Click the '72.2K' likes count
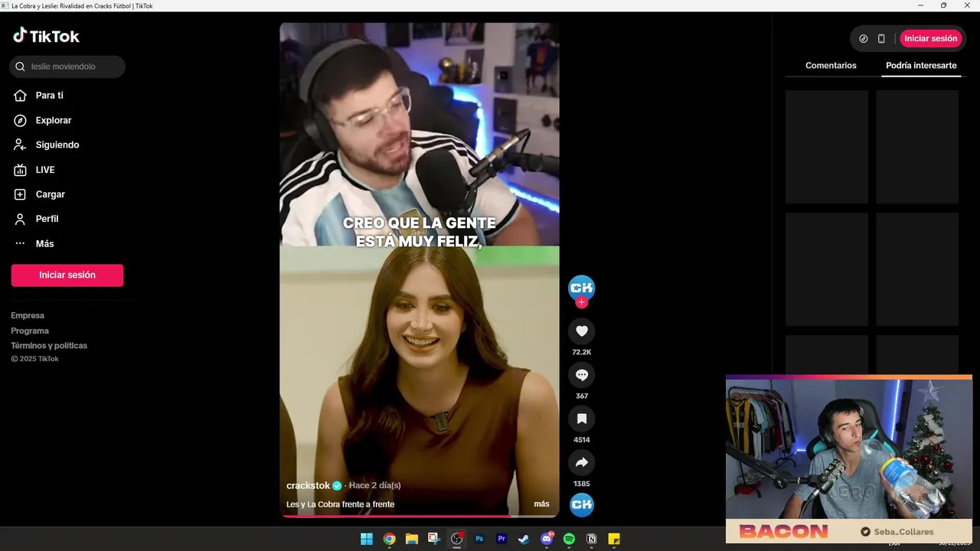 click(x=582, y=352)
